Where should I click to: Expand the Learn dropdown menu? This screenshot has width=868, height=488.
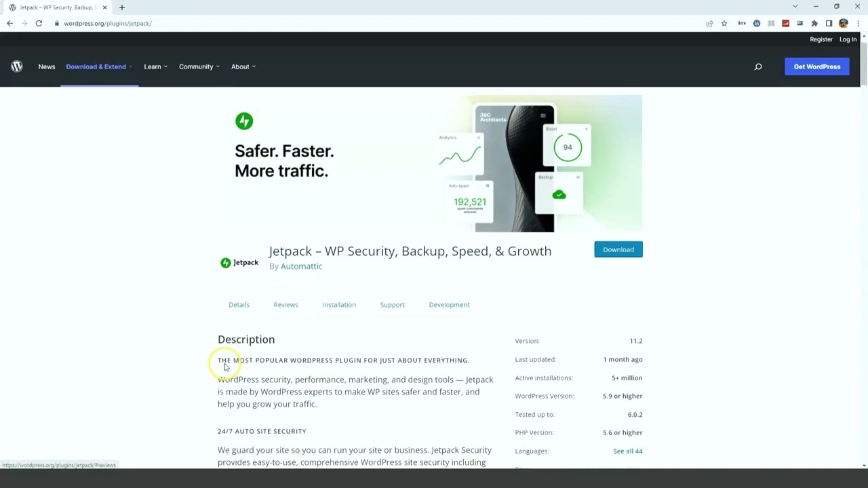click(x=155, y=66)
